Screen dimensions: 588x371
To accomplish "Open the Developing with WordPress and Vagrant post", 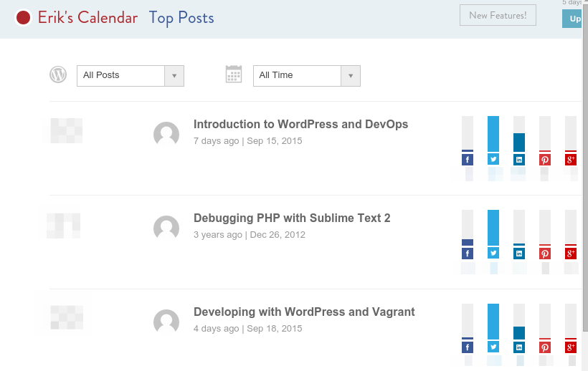I will tap(304, 312).
